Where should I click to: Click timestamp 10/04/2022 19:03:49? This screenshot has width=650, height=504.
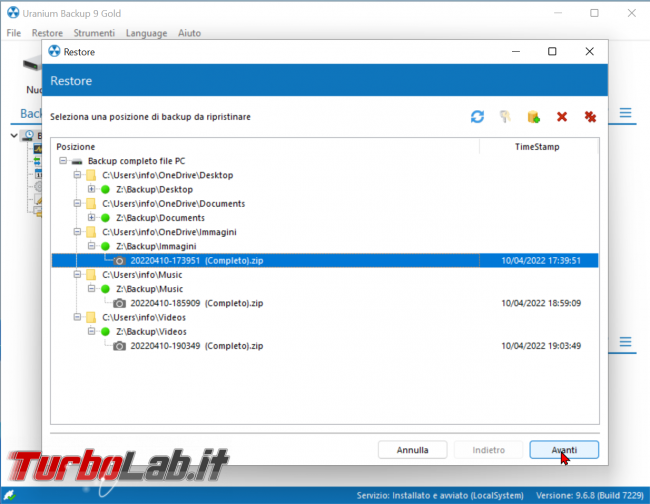[x=541, y=346]
